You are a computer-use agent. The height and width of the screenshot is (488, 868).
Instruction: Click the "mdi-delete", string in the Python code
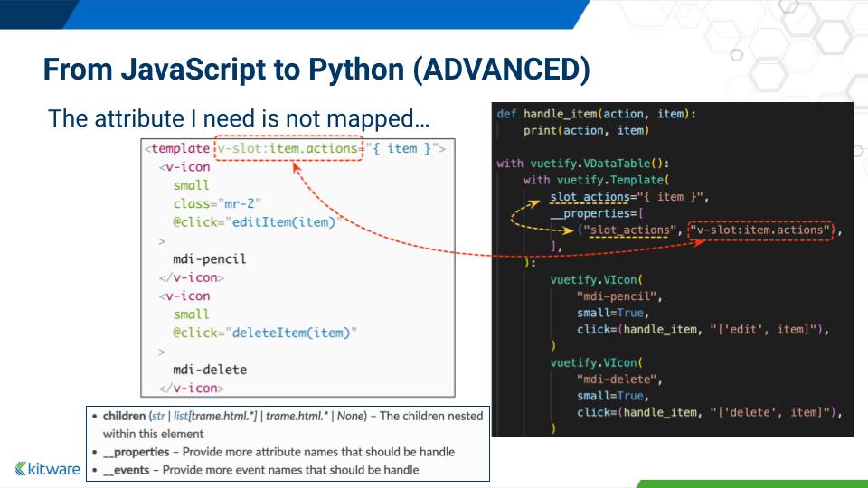[619, 379]
